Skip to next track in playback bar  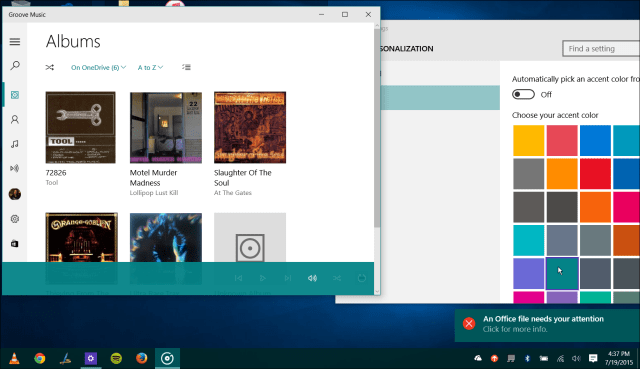288,278
